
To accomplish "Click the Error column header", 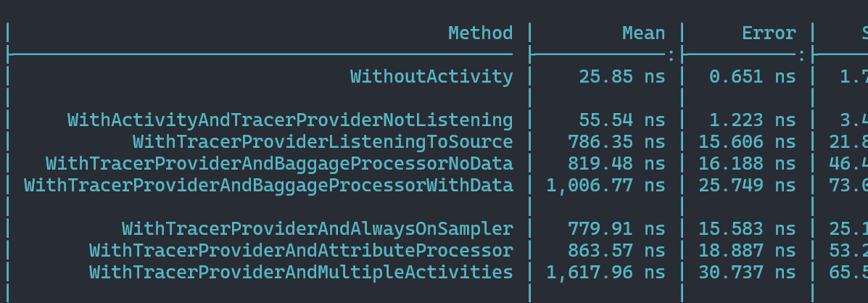I will click(769, 33).
